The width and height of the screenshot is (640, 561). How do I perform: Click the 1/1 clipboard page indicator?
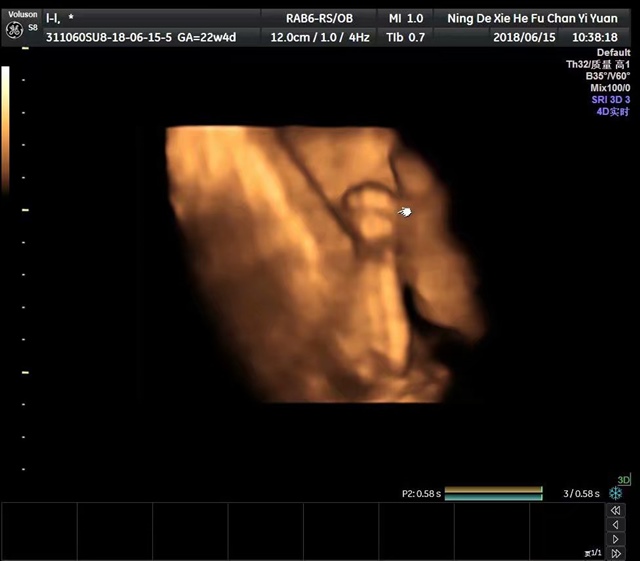click(x=593, y=552)
